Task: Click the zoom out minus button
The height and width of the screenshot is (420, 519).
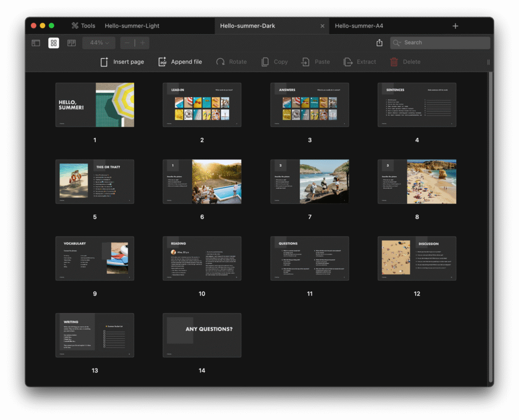Action: pyautogui.click(x=127, y=43)
